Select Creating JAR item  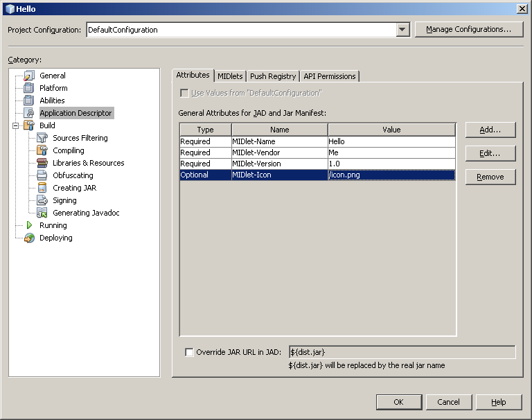coord(75,188)
